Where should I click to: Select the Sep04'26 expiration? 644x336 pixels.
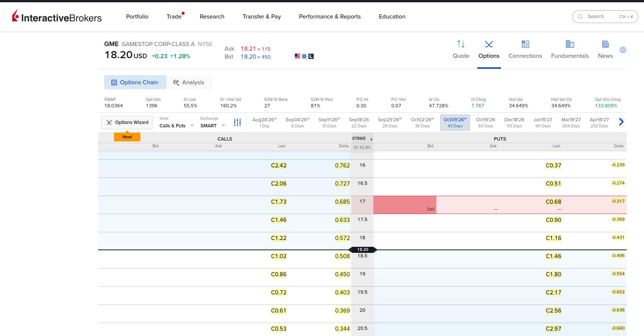297,122
